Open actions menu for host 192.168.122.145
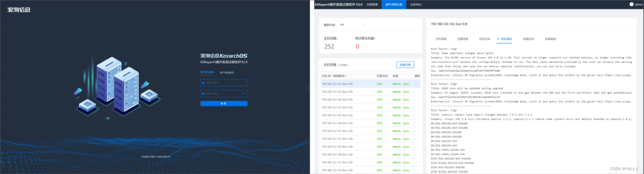 pyautogui.click(x=416, y=115)
